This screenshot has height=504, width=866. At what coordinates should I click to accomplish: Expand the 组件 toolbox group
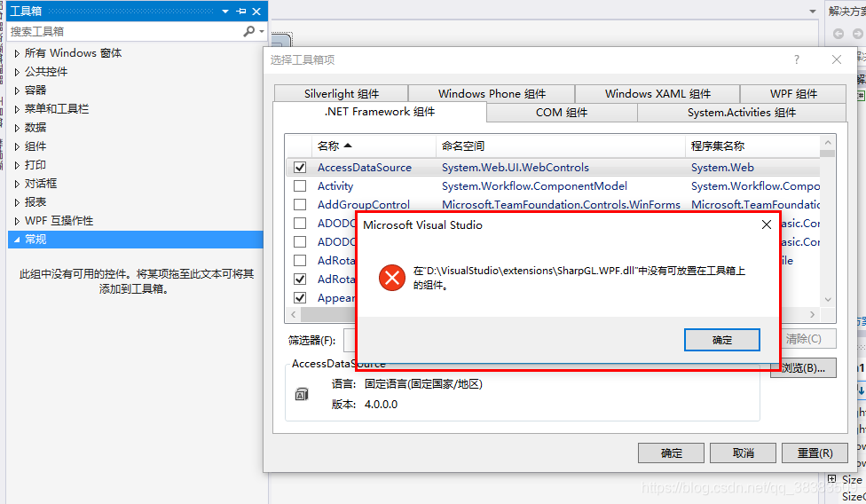17,146
